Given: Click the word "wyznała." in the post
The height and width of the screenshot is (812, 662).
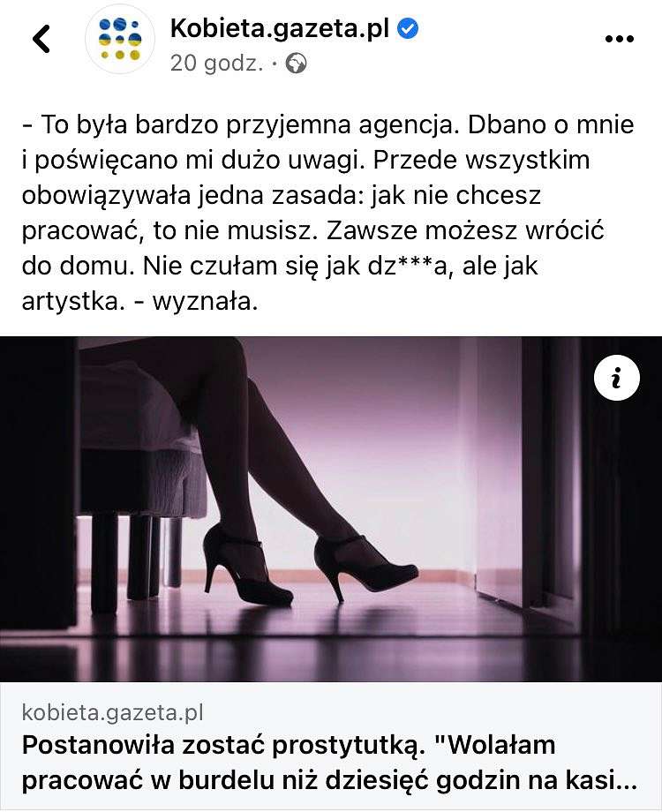Looking at the screenshot, I should (205, 301).
